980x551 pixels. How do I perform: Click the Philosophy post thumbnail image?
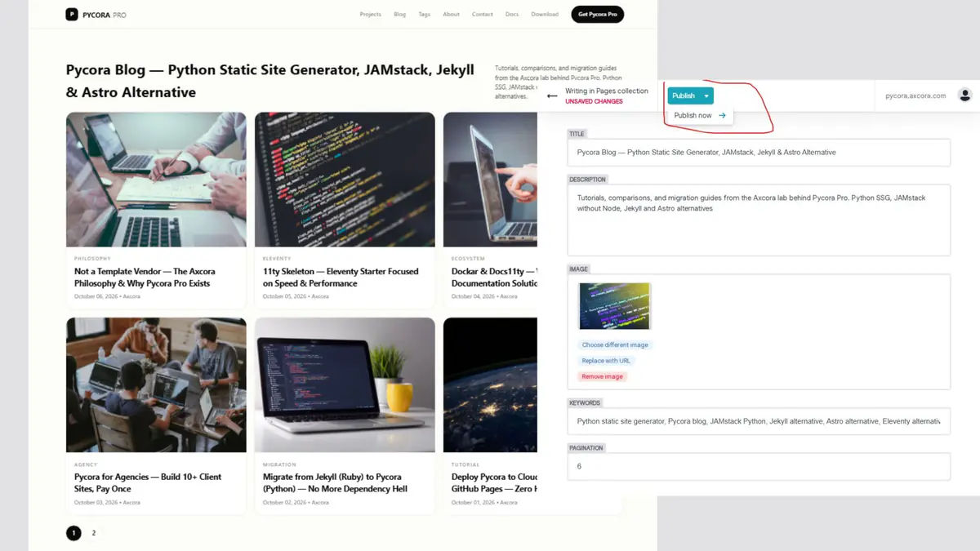click(x=156, y=180)
